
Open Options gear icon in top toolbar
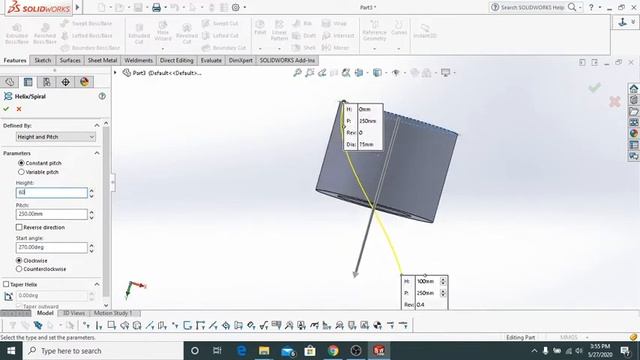tap(236, 7)
